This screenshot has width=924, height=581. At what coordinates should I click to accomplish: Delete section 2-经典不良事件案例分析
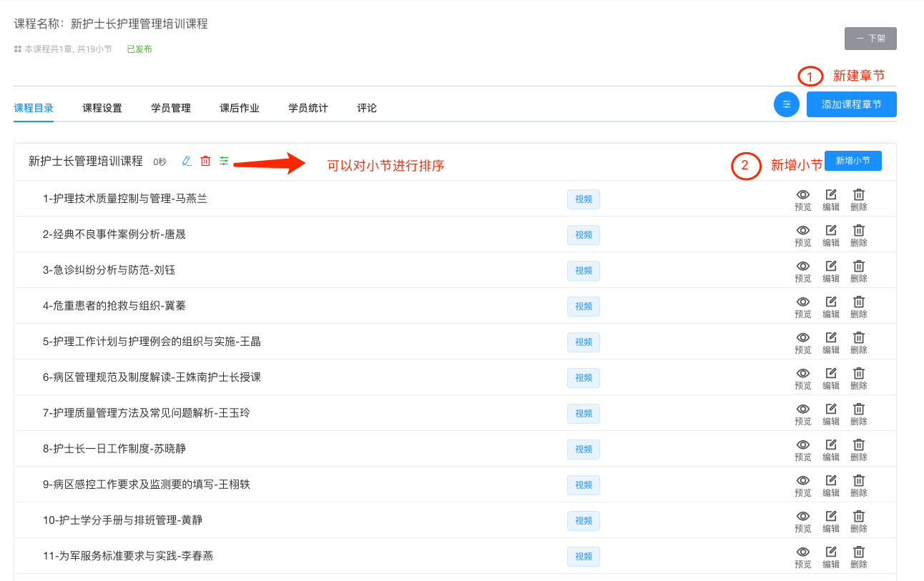pos(859,235)
